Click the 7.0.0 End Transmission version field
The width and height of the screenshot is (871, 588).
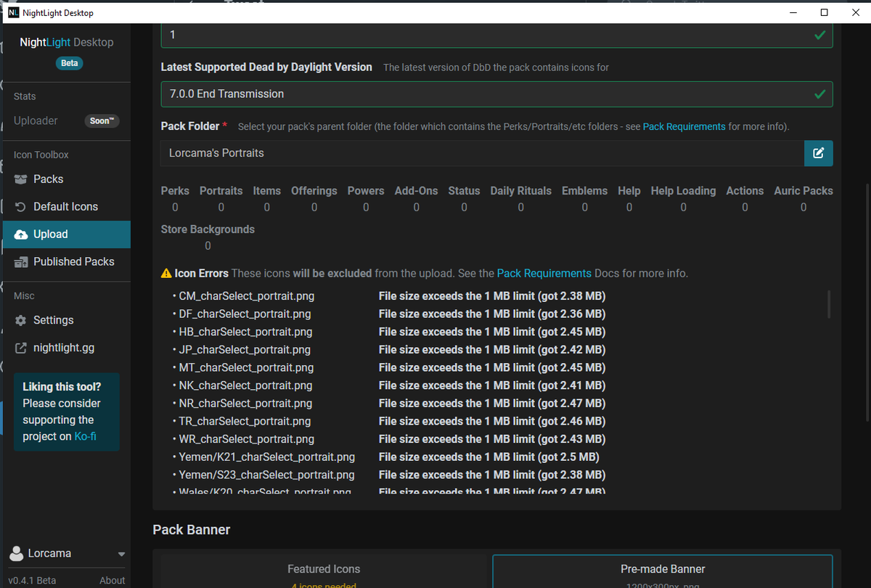pyautogui.click(x=496, y=94)
